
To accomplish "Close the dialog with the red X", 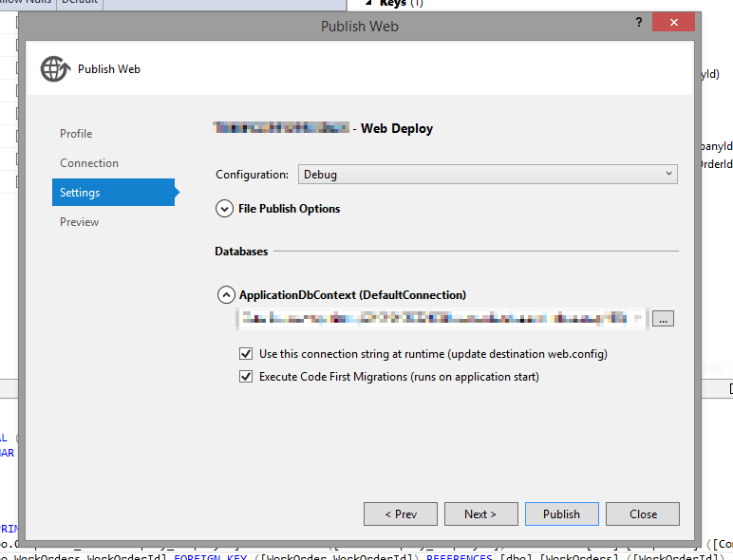I will pyautogui.click(x=674, y=24).
